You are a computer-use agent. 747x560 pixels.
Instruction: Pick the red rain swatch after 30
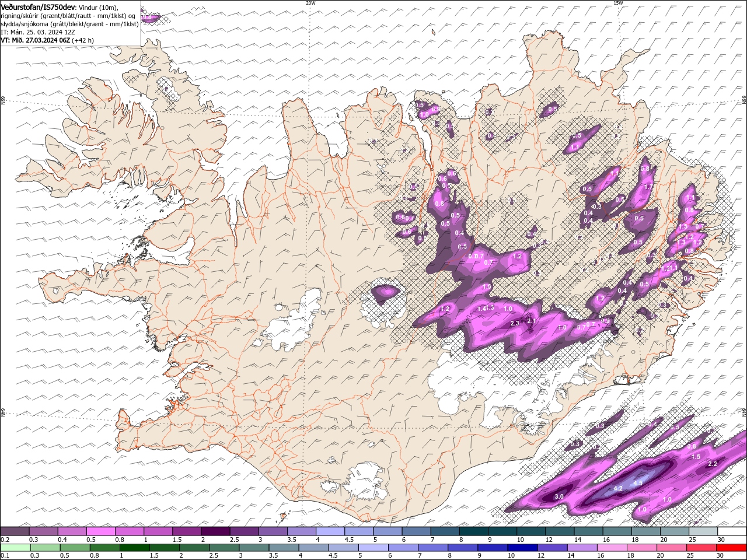732,548
